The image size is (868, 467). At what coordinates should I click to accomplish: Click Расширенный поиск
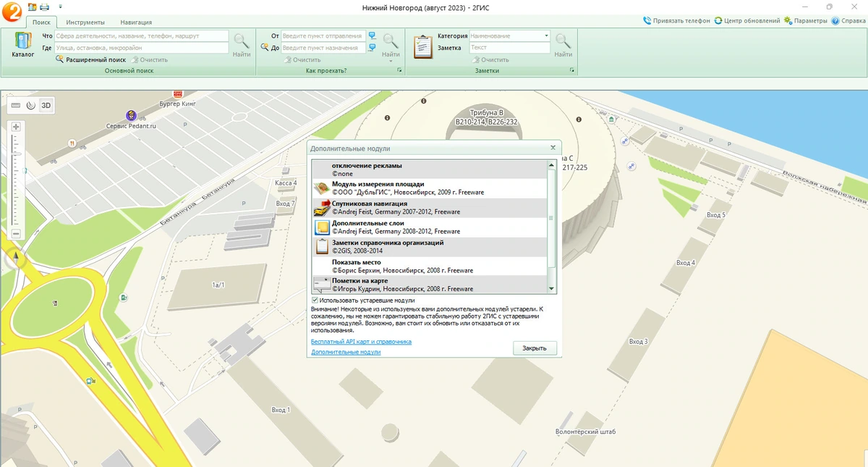(90, 59)
